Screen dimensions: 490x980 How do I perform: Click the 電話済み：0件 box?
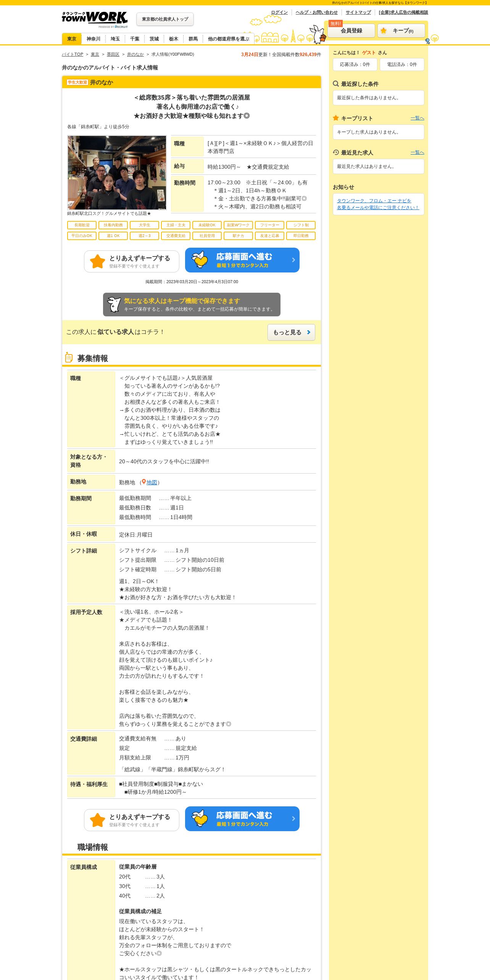(x=402, y=64)
